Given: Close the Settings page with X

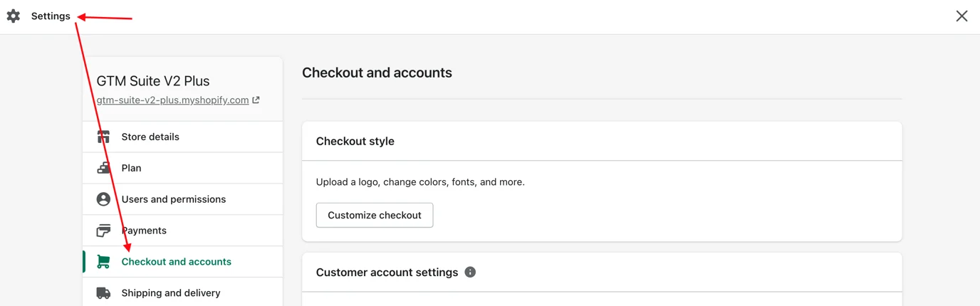Looking at the screenshot, I should [x=961, y=16].
